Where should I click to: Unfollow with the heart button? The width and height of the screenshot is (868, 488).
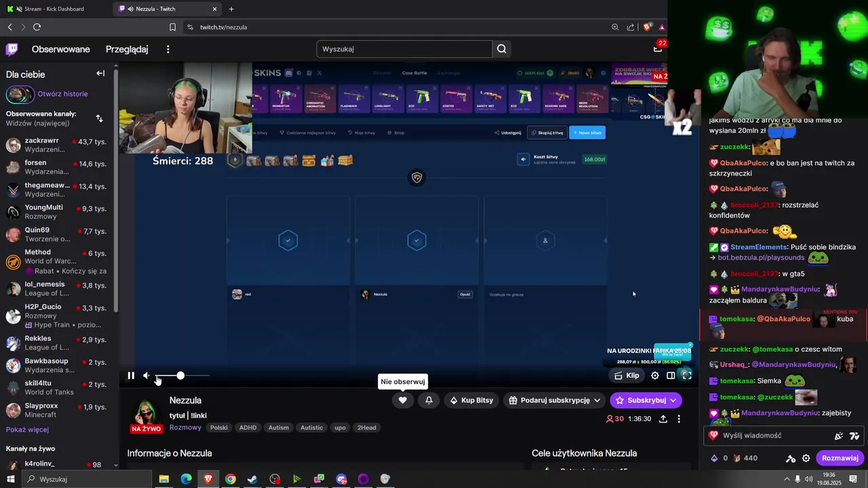coord(402,401)
